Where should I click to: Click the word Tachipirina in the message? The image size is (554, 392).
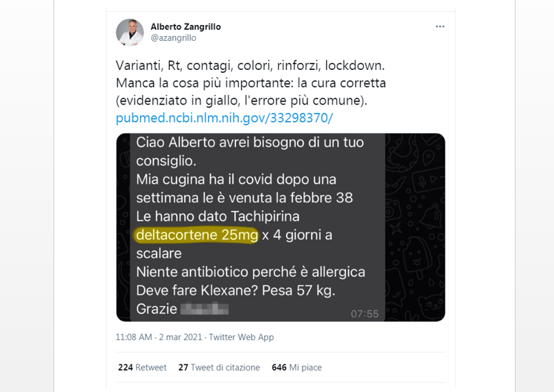pyautogui.click(x=265, y=216)
